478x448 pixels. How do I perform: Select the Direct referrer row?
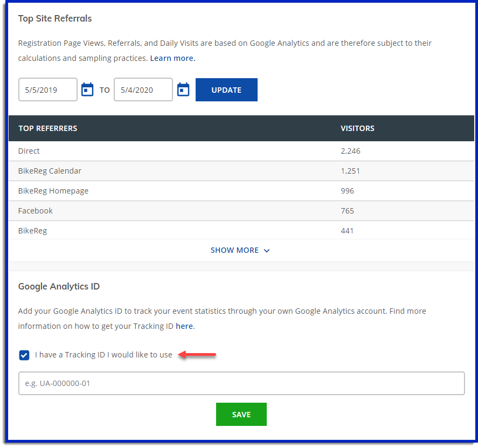click(x=29, y=151)
